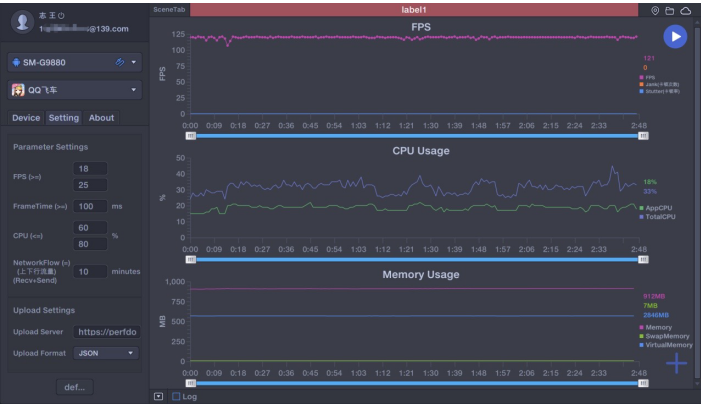Open the Upload Format JSON dropdown
This screenshot has height=406, width=701.
106,352
